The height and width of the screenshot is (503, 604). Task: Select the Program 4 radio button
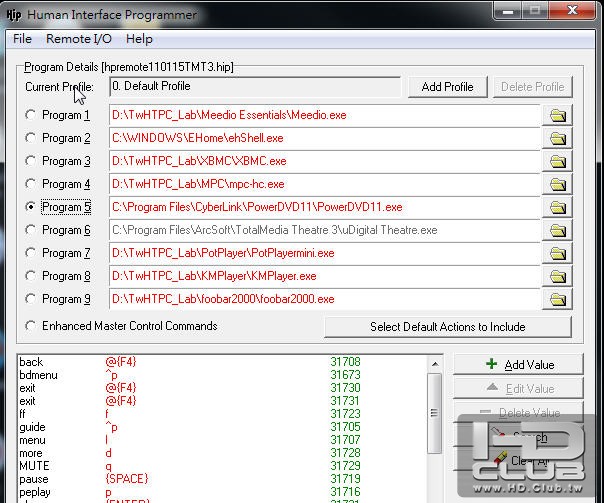(x=30, y=184)
